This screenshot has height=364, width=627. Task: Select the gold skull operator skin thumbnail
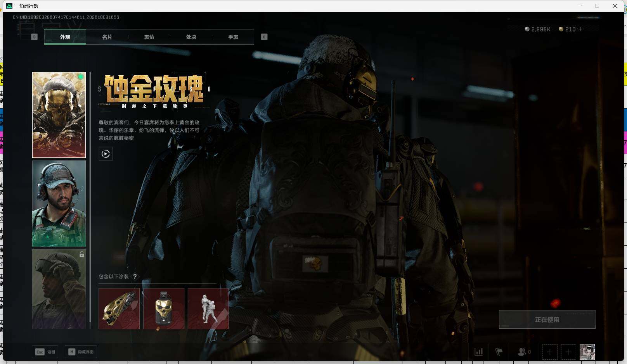[59, 115]
